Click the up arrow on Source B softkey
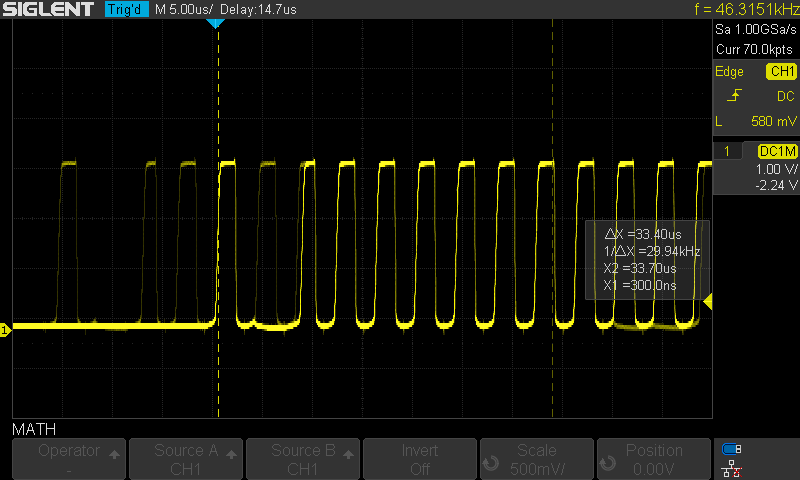 pyautogui.click(x=348, y=454)
